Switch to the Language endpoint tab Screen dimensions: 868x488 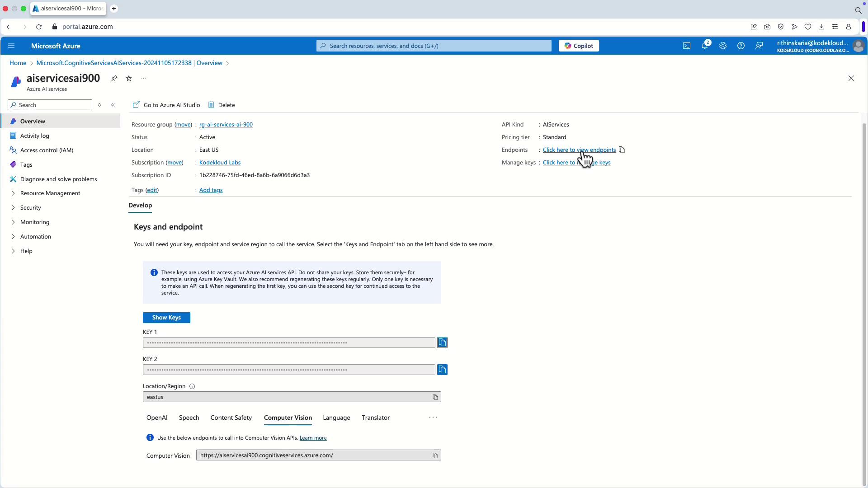tap(336, 418)
